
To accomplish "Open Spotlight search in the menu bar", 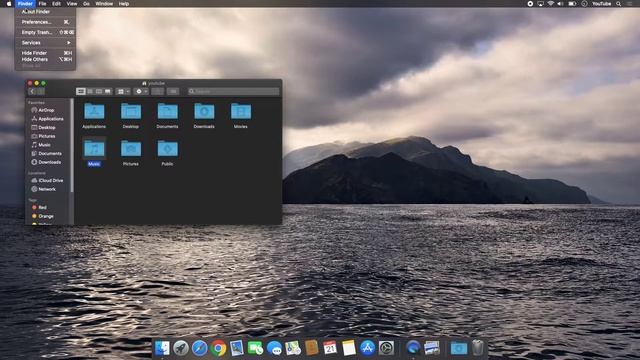I will click(618, 4).
